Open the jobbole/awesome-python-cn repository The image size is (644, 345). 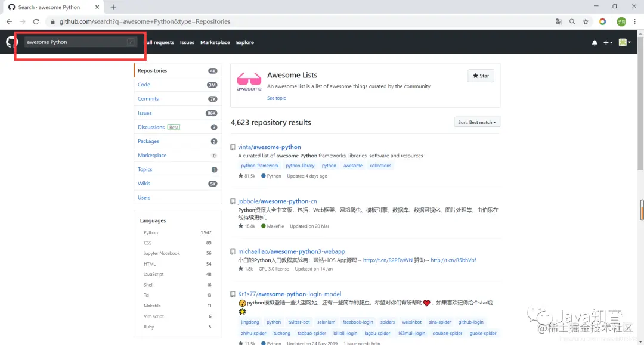(x=277, y=201)
